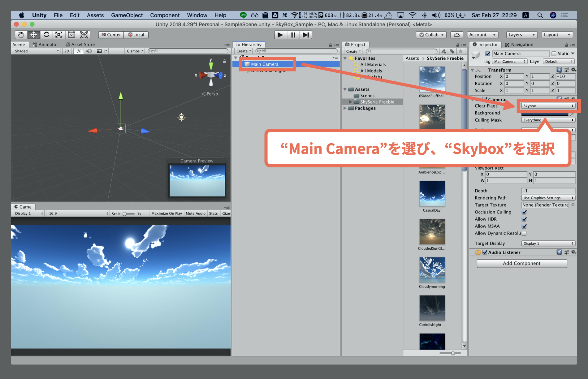Select the Scale tool
The height and width of the screenshot is (379, 588).
tap(59, 35)
